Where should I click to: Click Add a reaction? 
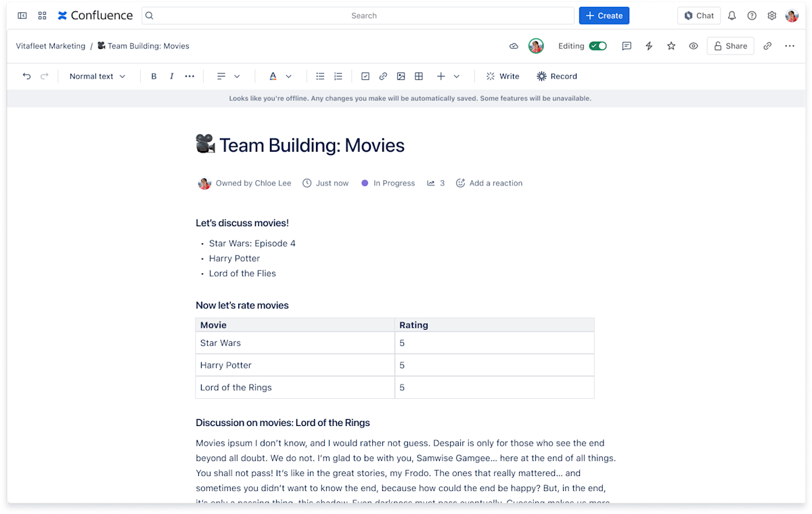click(489, 184)
